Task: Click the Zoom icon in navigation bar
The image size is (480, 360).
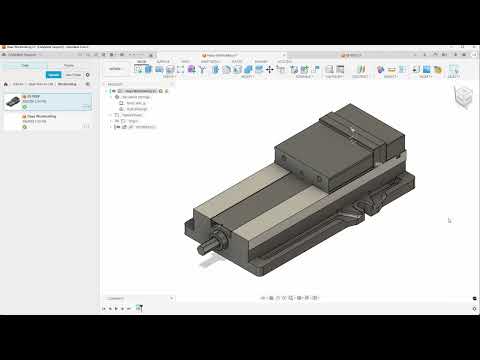Action: 284,298
